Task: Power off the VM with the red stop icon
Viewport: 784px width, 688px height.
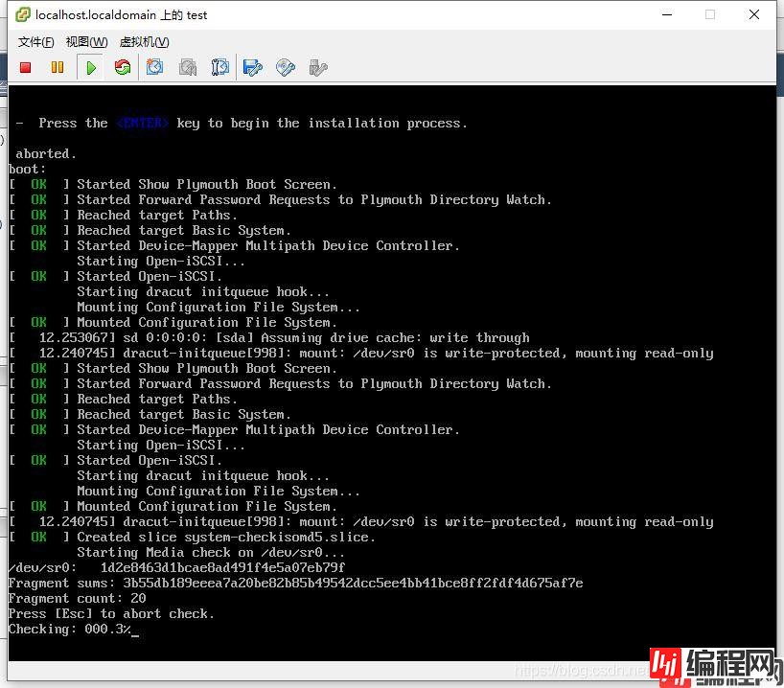Action: click(26, 67)
